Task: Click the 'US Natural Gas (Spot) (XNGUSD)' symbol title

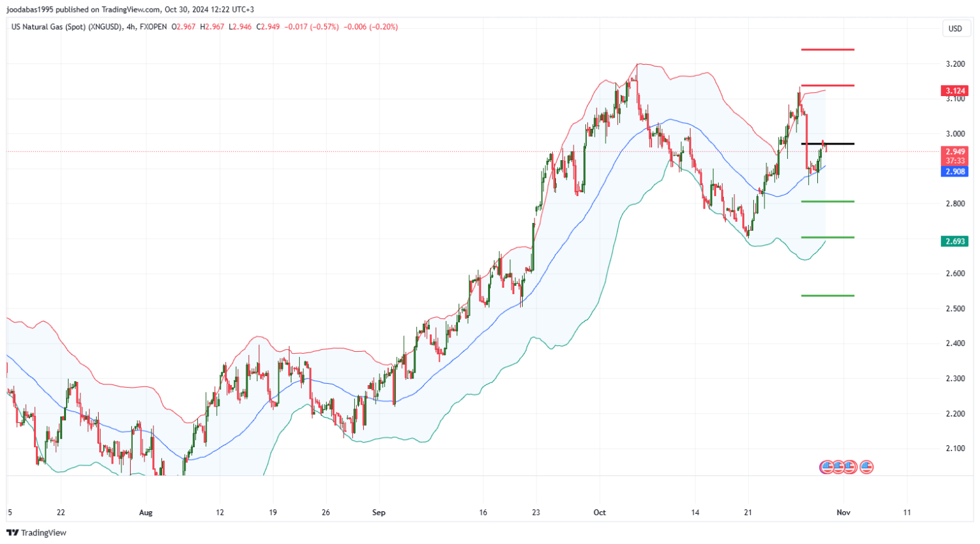Action: click(65, 27)
